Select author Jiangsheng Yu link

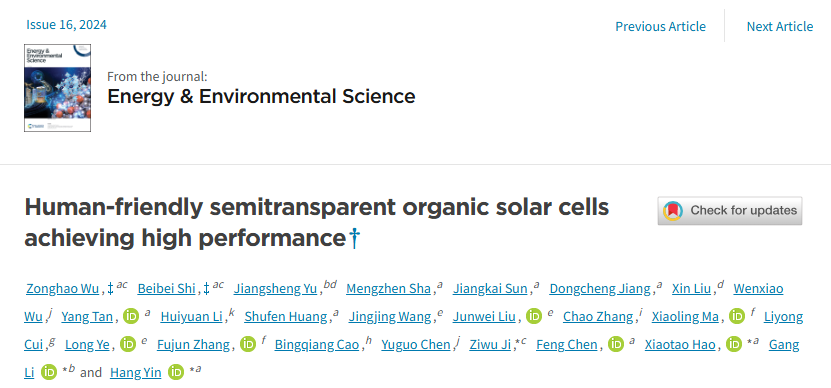point(275,289)
